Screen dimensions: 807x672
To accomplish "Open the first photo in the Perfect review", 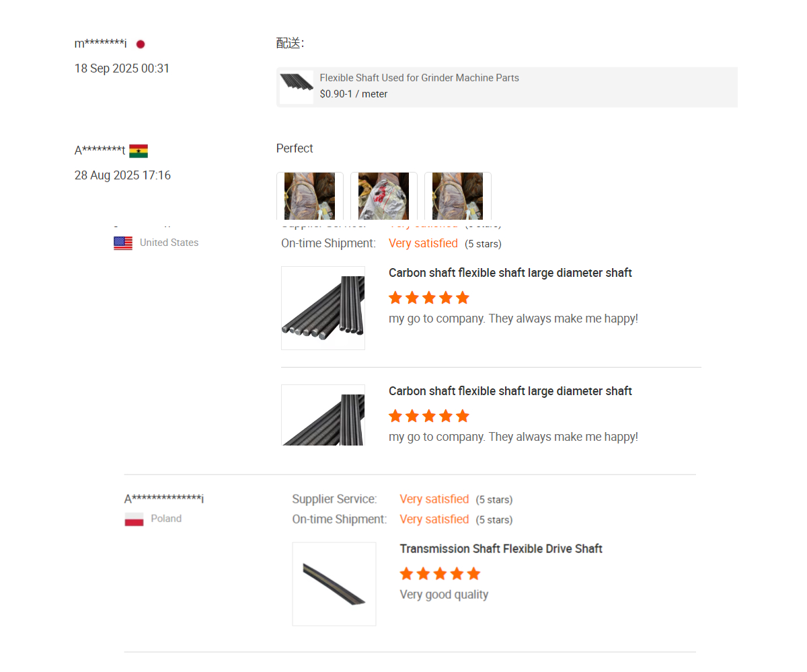I will 309,196.
